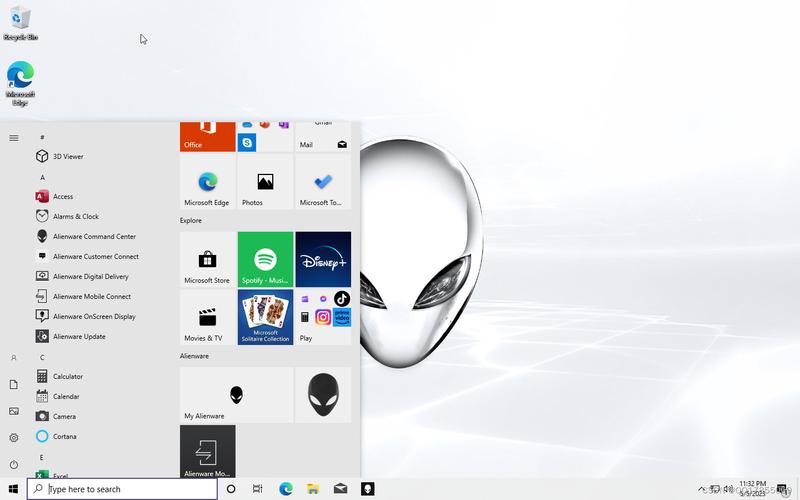800x500 pixels.
Task: Open Cortana from the app list
Action: 102,436
